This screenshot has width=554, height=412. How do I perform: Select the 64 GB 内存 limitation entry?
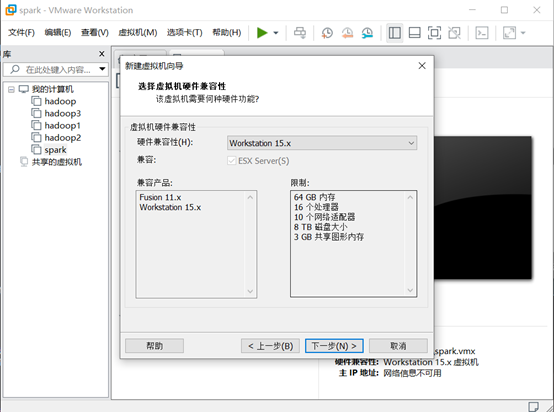pos(314,197)
